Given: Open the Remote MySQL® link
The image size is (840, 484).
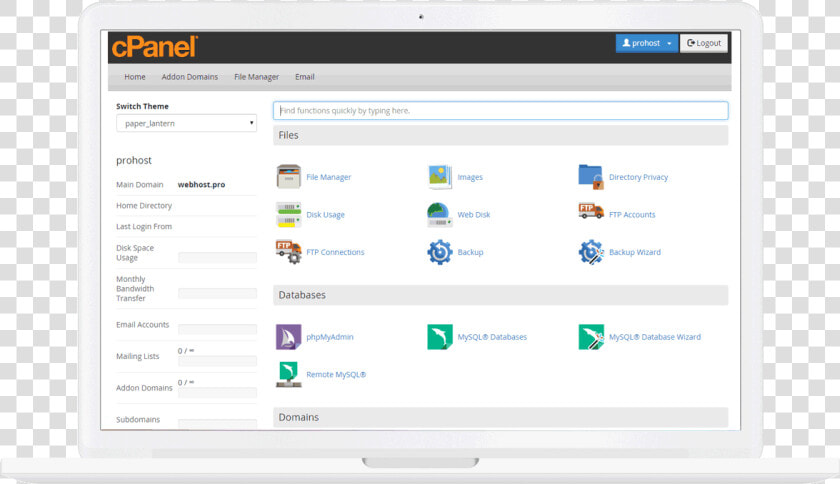Looking at the screenshot, I should [336, 374].
